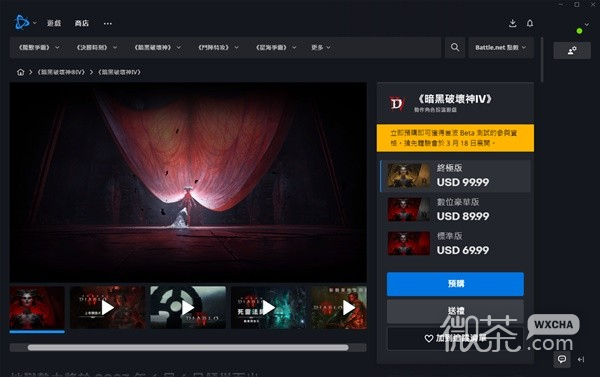Collapse the social panel arrow icon
The width and height of the screenshot is (600, 377).
click(581, 359)
